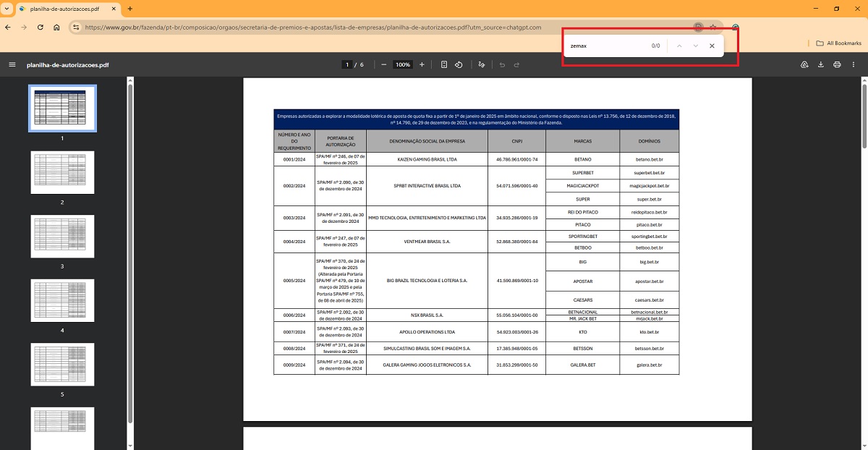Click the zoom out minus button
868x450 pixels.
point(383,64)
